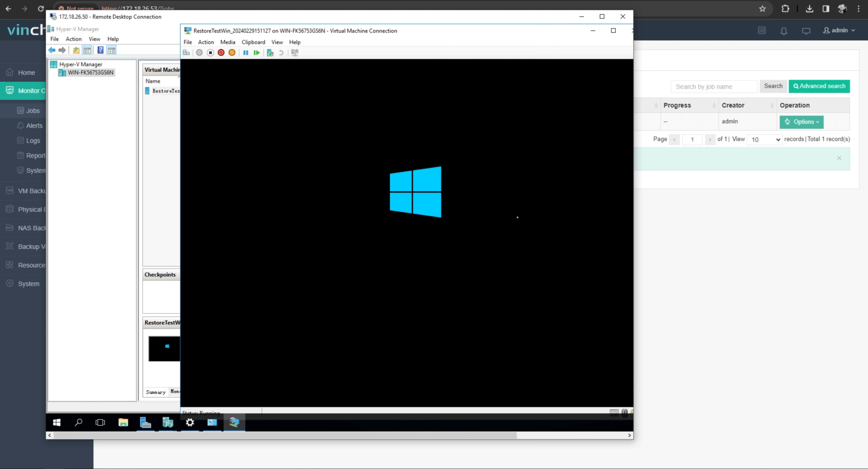
Task: Go back in Hyper-V Manager toolbar
Action: [52, 50]
